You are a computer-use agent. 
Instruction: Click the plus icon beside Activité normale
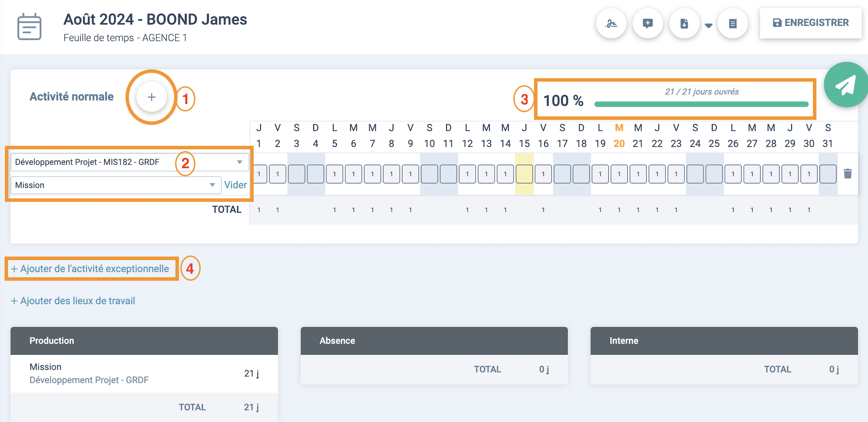[x=152, y=97]
